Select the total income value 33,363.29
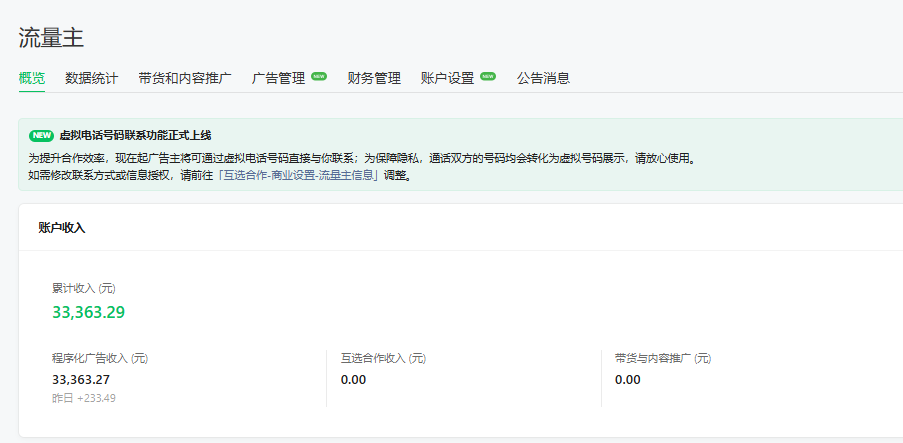903x443 pixels. click(89, 312)
